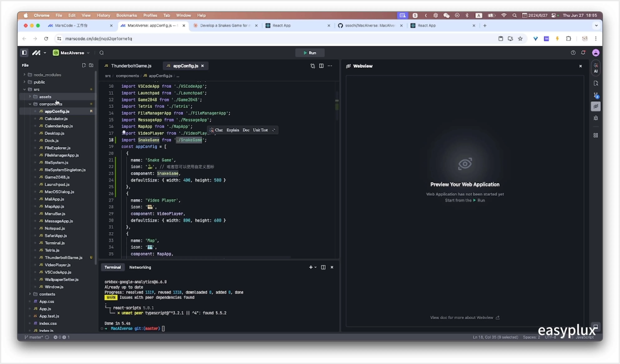Open Desktop.js in file tree
Viewport: 620px width, 364px height.
pos(54,133)
